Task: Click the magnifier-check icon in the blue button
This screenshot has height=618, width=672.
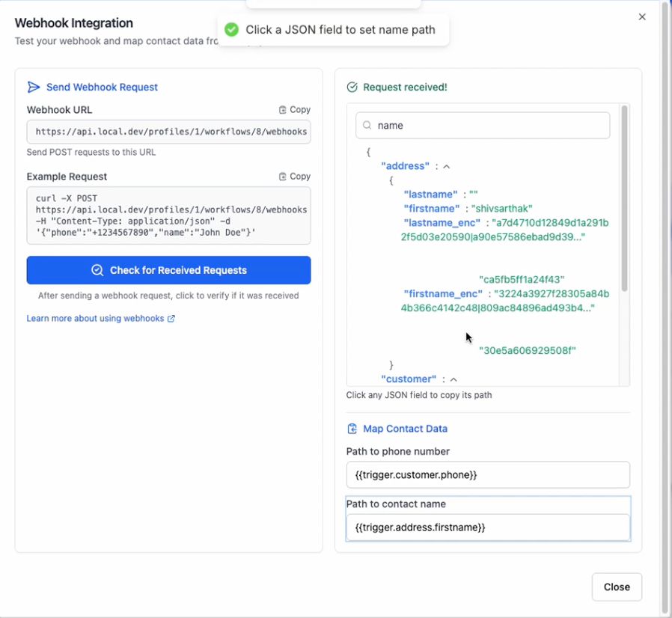Action: (97, 270)
